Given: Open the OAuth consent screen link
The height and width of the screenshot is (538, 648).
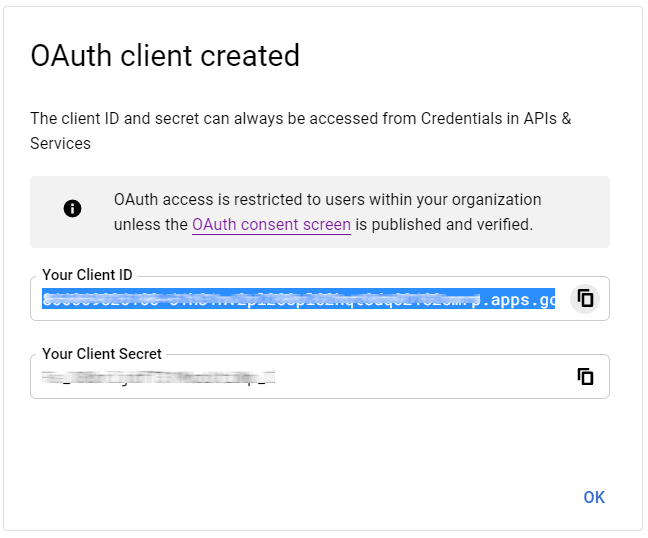Looking at the screenshot, I should [271, 225].
